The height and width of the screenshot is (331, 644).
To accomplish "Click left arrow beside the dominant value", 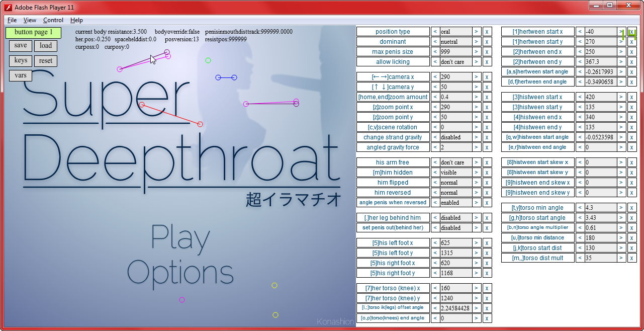I will [x=435, y=42].
